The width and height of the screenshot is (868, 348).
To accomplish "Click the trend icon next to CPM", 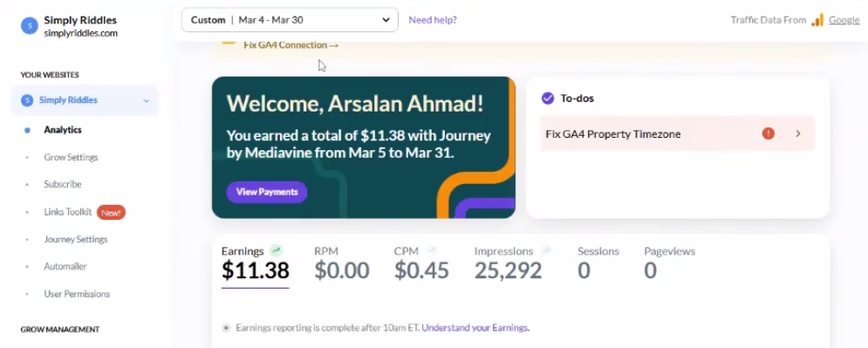I will [x=431, y=250].
